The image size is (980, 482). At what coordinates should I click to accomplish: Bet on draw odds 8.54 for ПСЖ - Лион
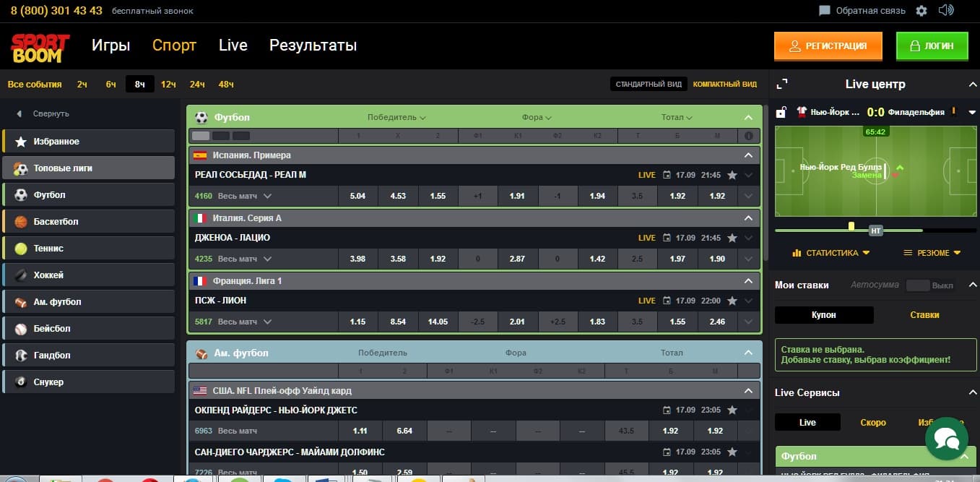[x=398, y=322]
